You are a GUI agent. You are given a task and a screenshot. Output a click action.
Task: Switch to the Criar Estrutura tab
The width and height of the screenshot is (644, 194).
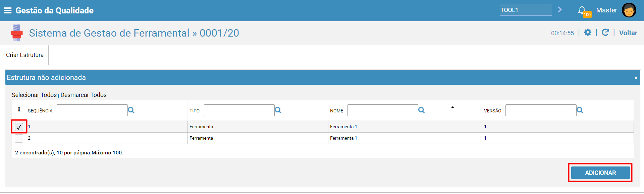pyautogui.click(x=25, y=55)
